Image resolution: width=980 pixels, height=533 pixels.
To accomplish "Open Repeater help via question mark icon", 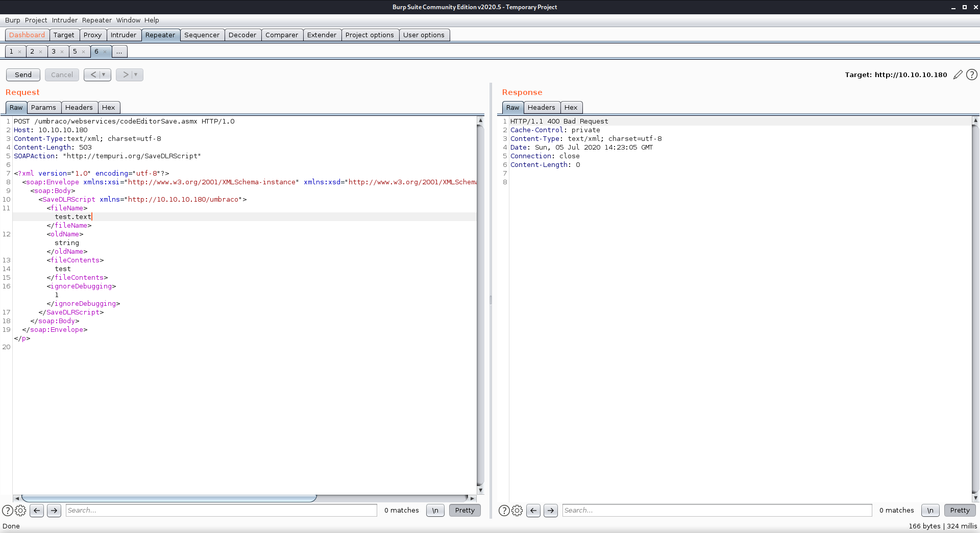I will [972, 75].
